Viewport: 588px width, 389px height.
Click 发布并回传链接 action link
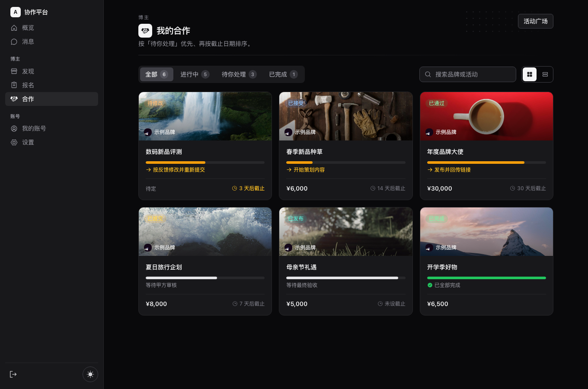click(449, 170)
